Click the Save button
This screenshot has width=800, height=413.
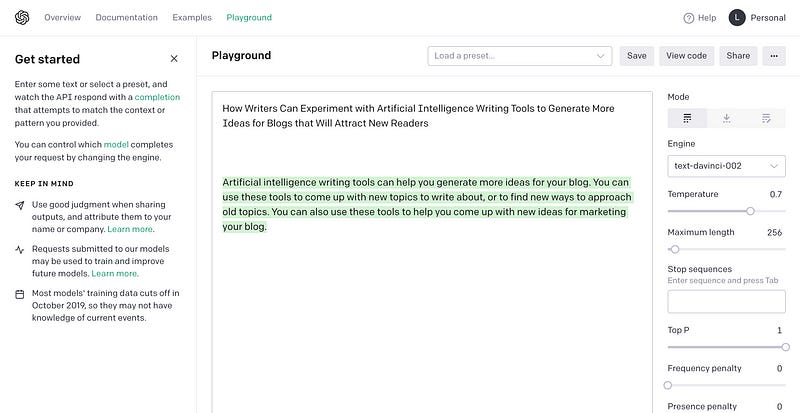coord(637,56)
